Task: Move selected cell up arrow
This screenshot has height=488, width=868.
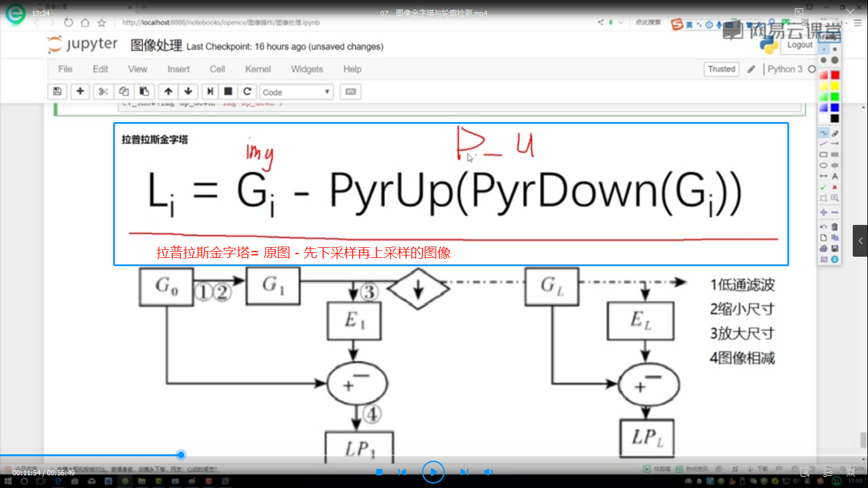Action: point(168,91)
